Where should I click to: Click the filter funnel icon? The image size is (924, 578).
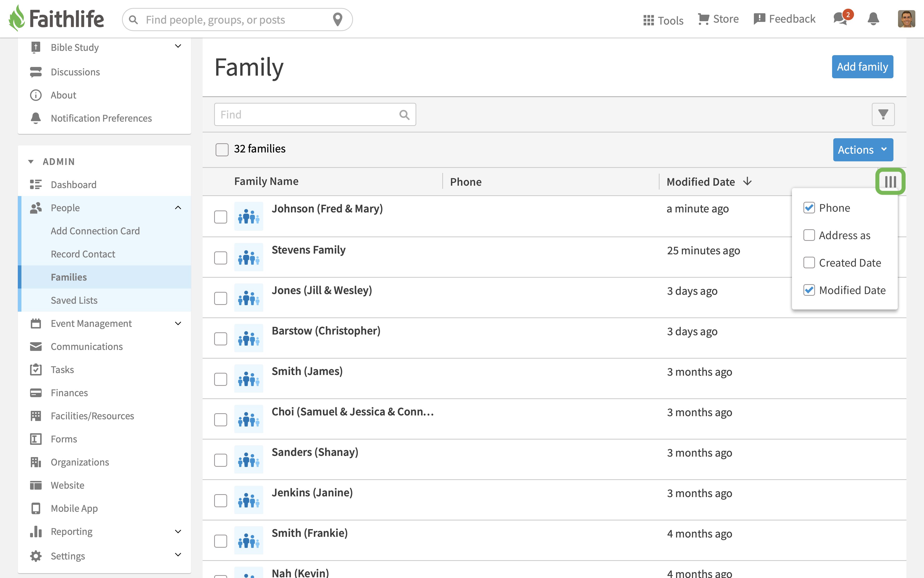[x=883, y=114]
